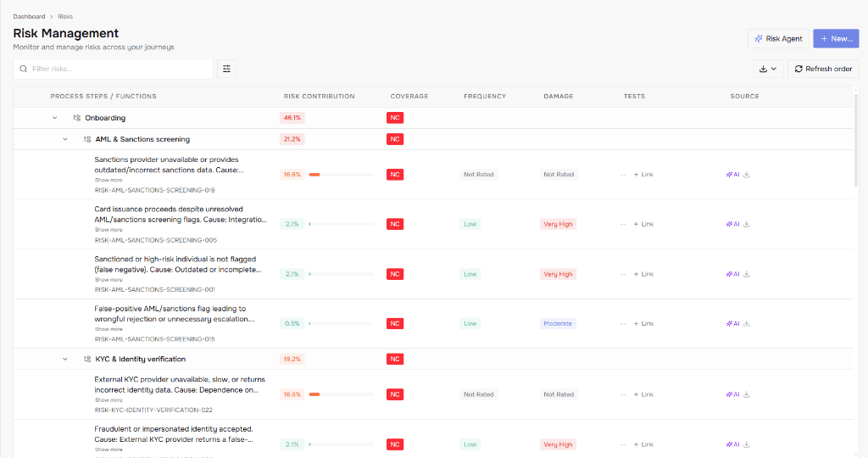Click Not Rated frequency for SCREENING-019

click(x=478, y=175)
